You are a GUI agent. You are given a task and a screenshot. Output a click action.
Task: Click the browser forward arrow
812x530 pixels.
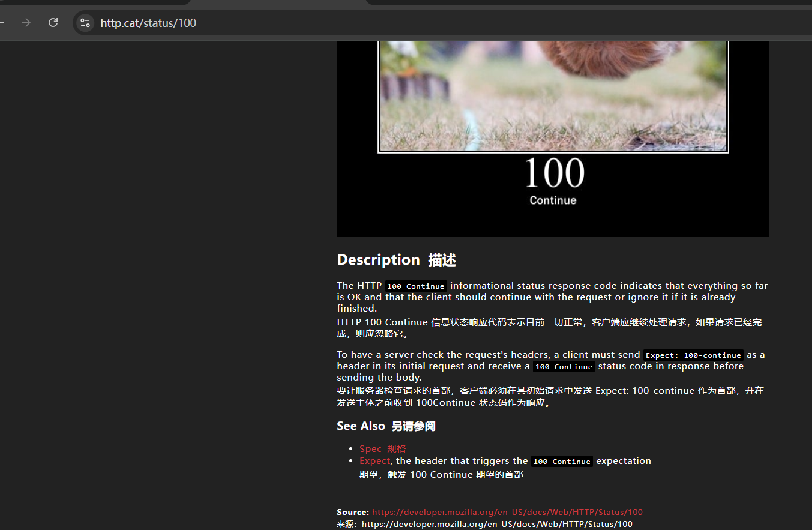click(26, 23)
